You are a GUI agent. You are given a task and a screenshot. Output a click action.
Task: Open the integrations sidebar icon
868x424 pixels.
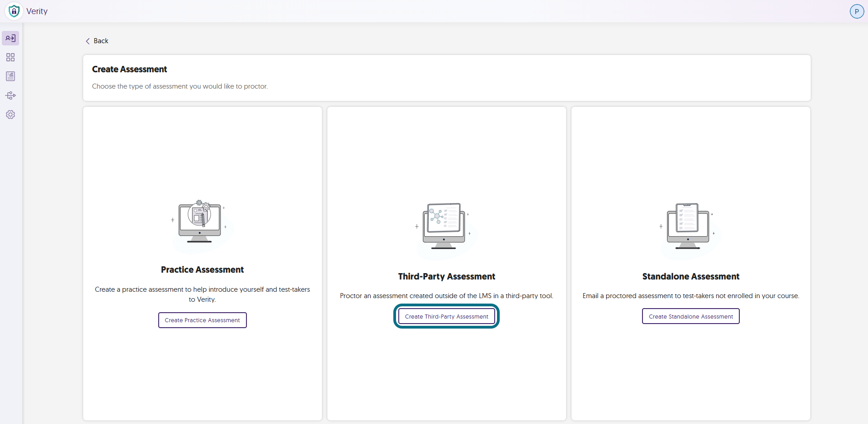click(10, 95)
